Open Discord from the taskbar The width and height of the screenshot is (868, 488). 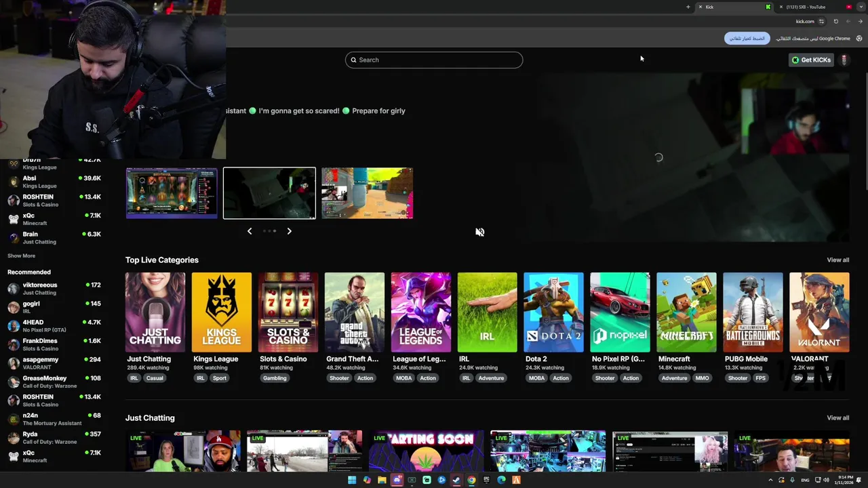(x=397, y=480)
